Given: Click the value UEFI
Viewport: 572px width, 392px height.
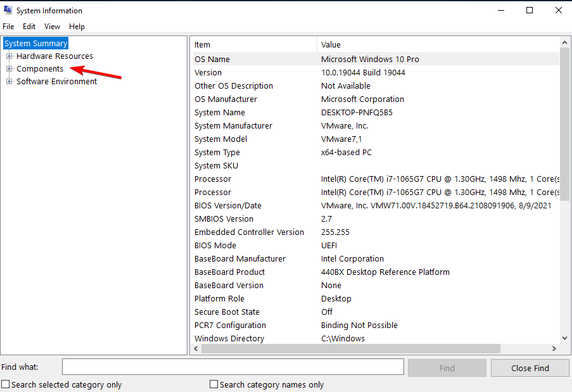Looking at the screenshot, I should pos(329,246).
